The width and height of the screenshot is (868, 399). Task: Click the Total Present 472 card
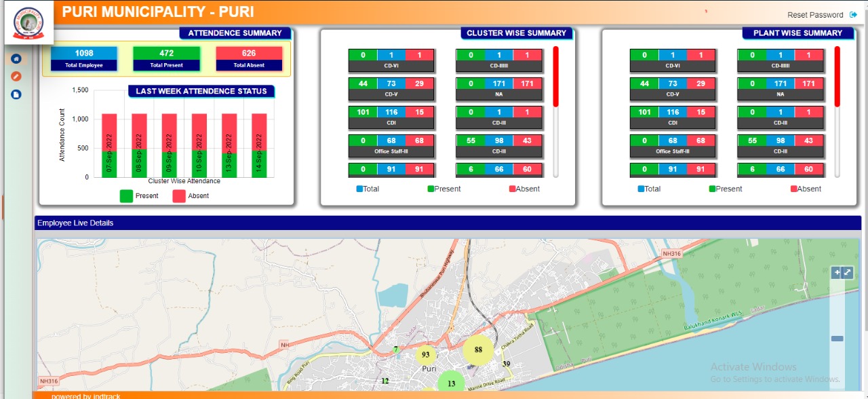[166, 59]
